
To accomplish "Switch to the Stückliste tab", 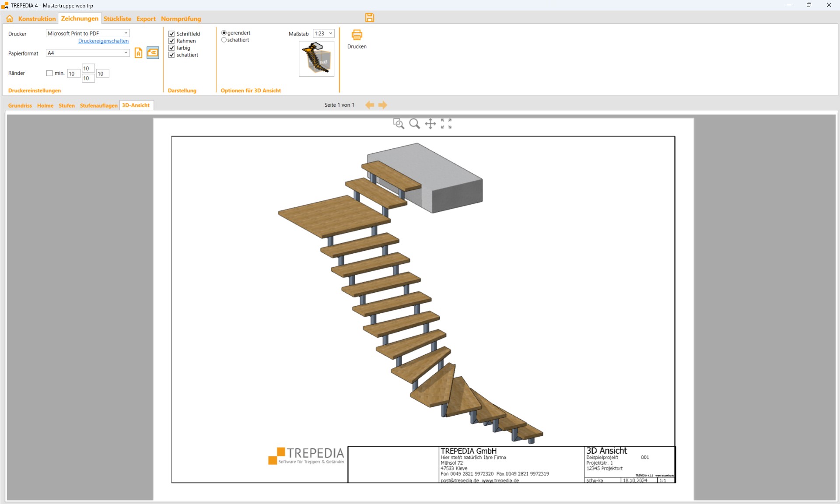I will pos(117,19).
